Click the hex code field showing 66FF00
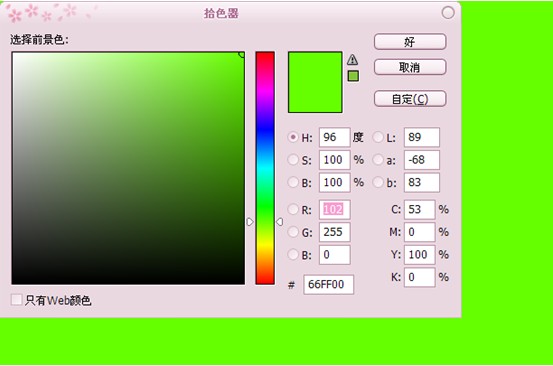This screenshot has height=366, width=553. point(328,284)
